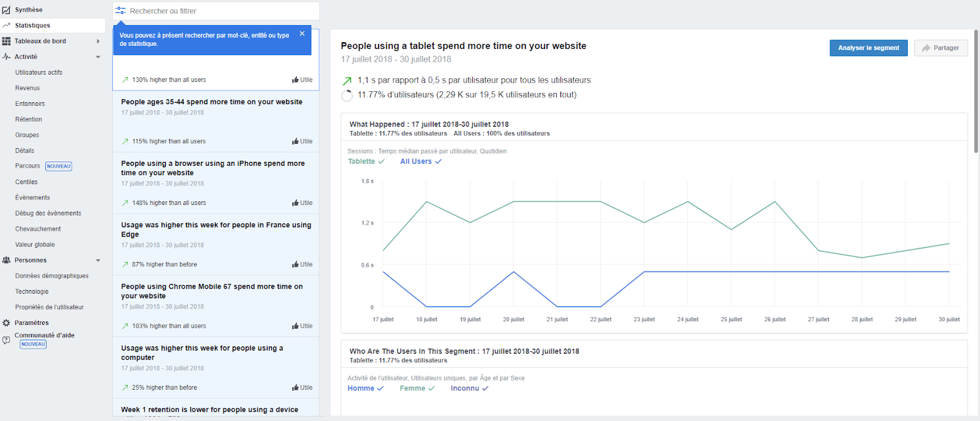Select Détails in the sidebar

coord(24,151)
